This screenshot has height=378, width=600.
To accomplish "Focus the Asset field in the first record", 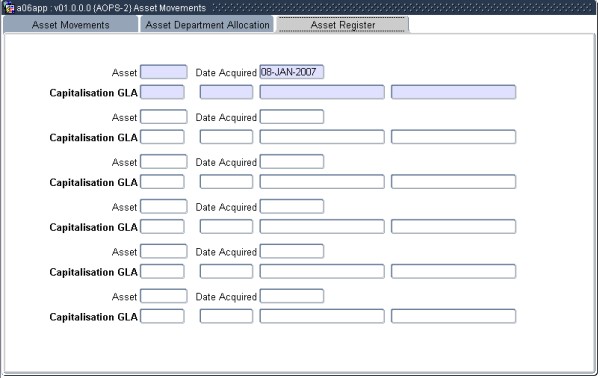I will [x=163, y=72].
